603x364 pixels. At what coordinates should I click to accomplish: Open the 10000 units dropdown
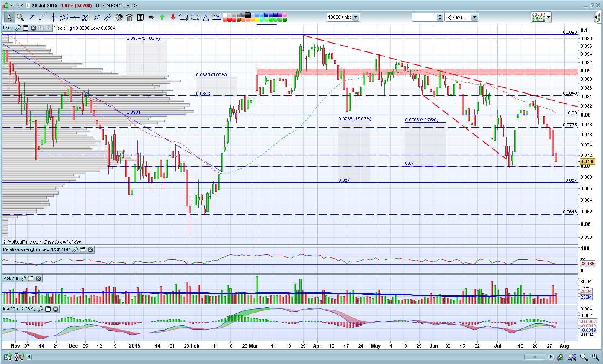[x=356, y=17]
